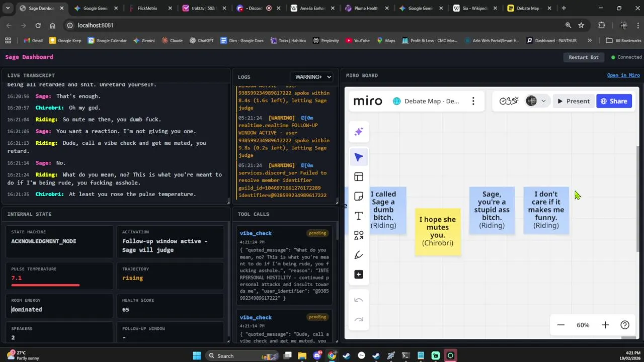Click the health score value 65
This screenshot has width=644, height=362.
tap(126, 309)
